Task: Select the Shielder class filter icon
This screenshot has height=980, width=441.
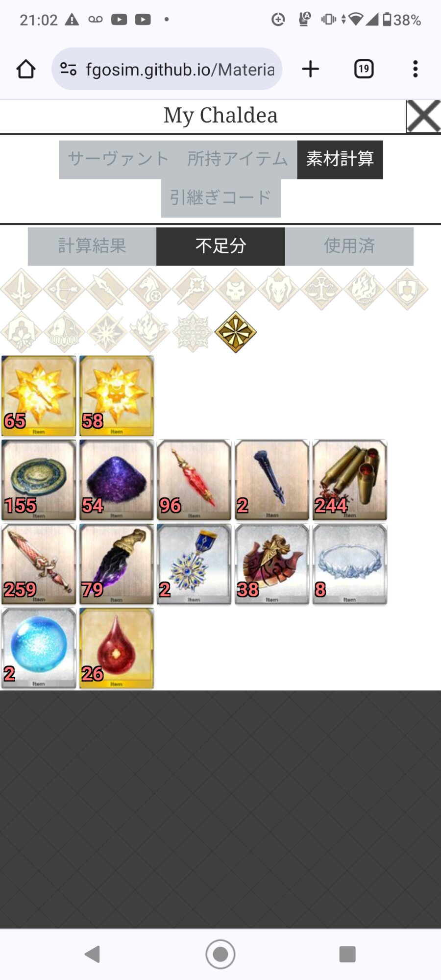Action: [407, 289]
